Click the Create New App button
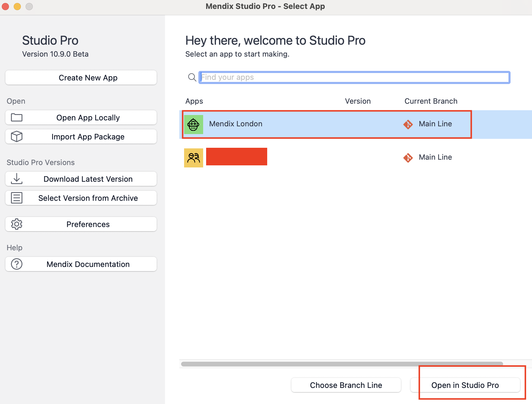The height and width of the screenshot is (404, 532). pos(81,78)
